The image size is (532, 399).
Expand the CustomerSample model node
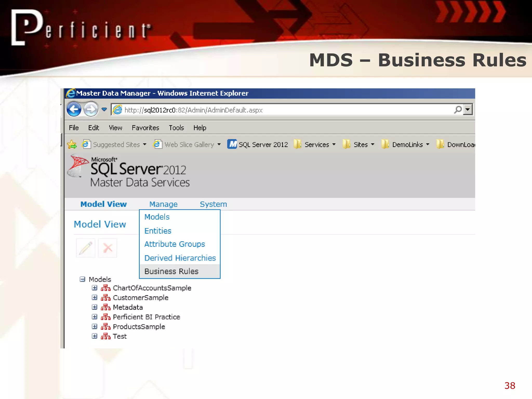(95, 297)
